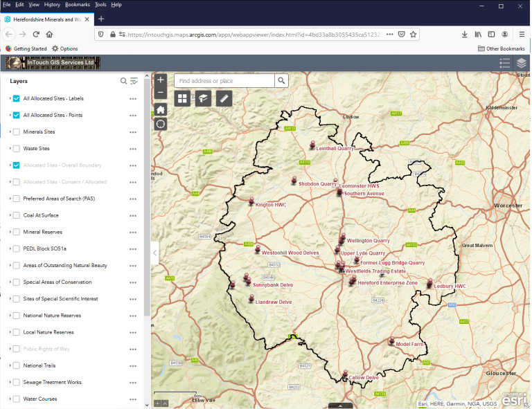Search layers using the Layers panel magnifier
The height and width of the screenshot is (409, 532).
[x=123, y=81]
